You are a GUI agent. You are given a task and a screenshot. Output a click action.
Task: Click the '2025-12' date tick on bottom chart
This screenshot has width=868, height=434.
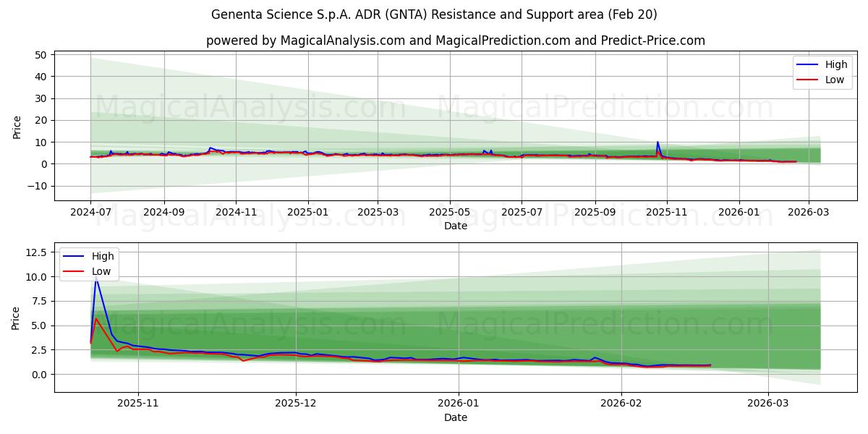pos(297,405)
